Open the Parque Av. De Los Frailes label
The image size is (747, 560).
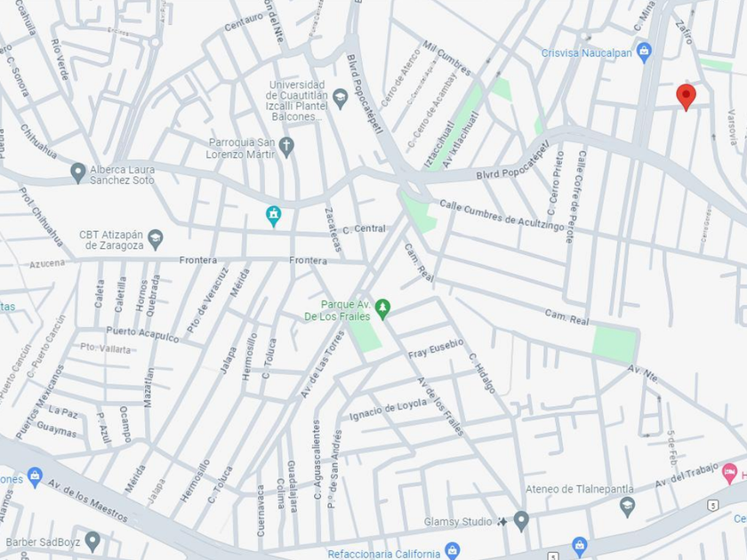(x=337, y=310)
